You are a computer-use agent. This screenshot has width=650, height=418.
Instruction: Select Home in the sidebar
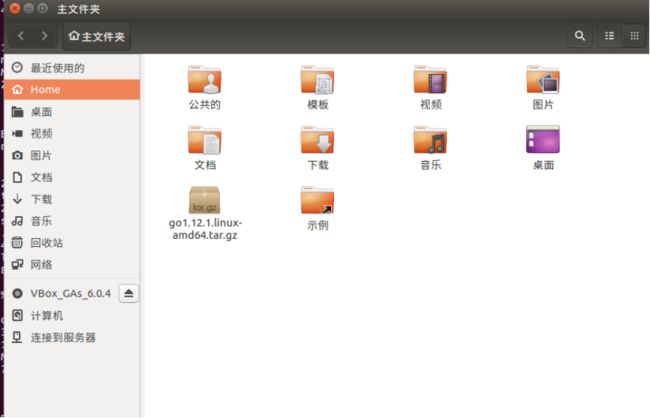pos(72,90)
